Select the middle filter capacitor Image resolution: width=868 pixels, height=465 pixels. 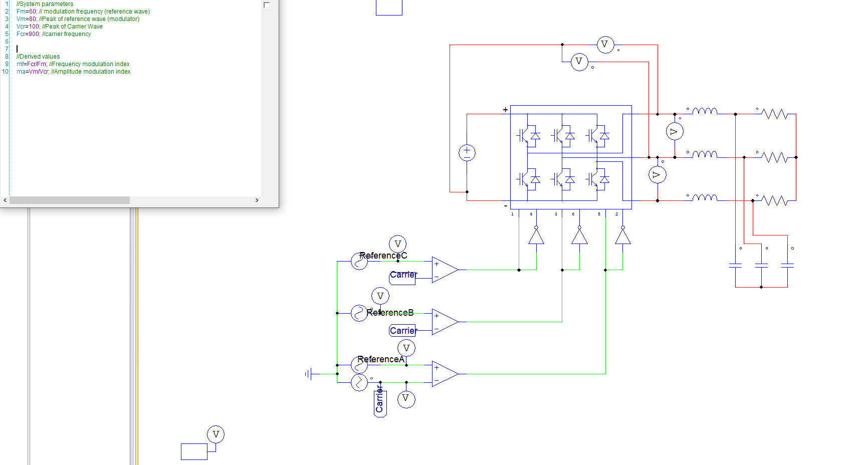(x=761, y=265)
